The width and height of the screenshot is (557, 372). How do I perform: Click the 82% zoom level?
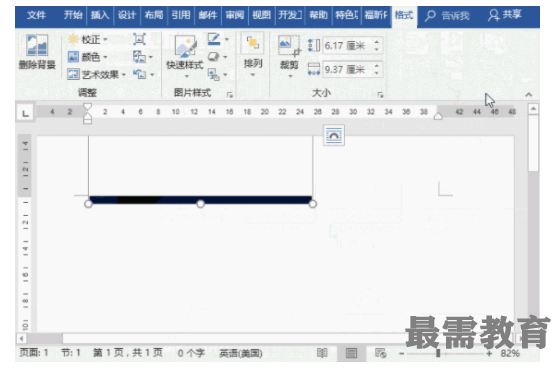point(510,354)
